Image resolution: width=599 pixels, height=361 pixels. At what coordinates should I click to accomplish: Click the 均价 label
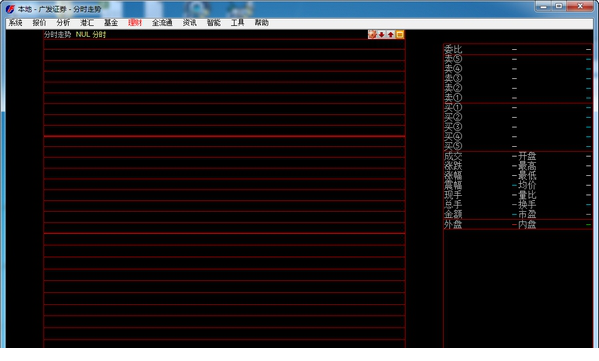527,185
